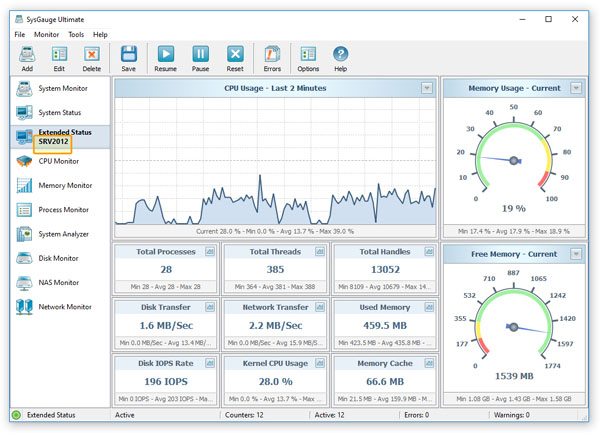Select Extended Status SRV2012 monitor
Viewport: 600px width, 433px height.
point(60,137)
